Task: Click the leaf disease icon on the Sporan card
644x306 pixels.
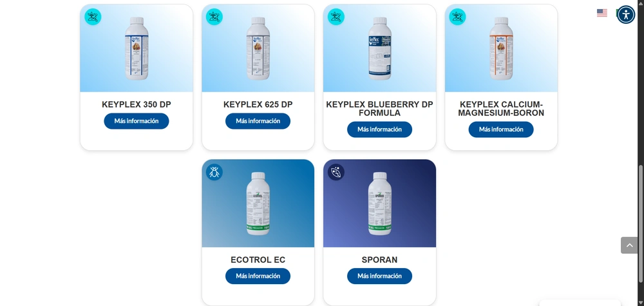Action: tap(336, 172)
